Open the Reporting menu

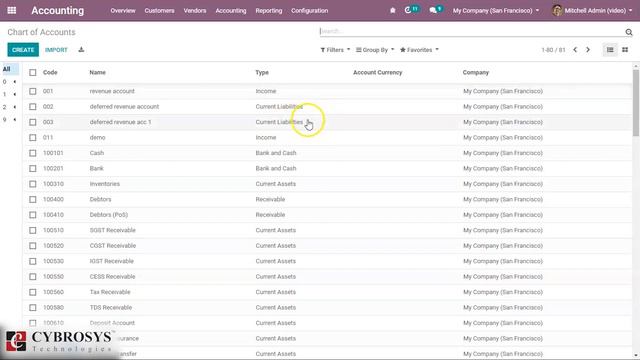[x=269, y=11]
